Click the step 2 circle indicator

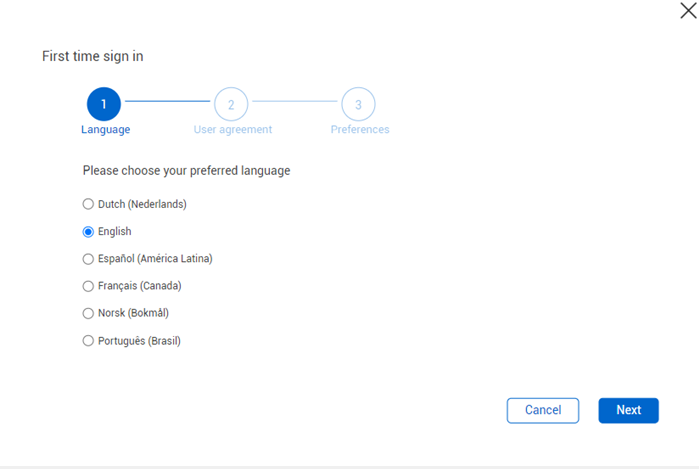[231, 104]
